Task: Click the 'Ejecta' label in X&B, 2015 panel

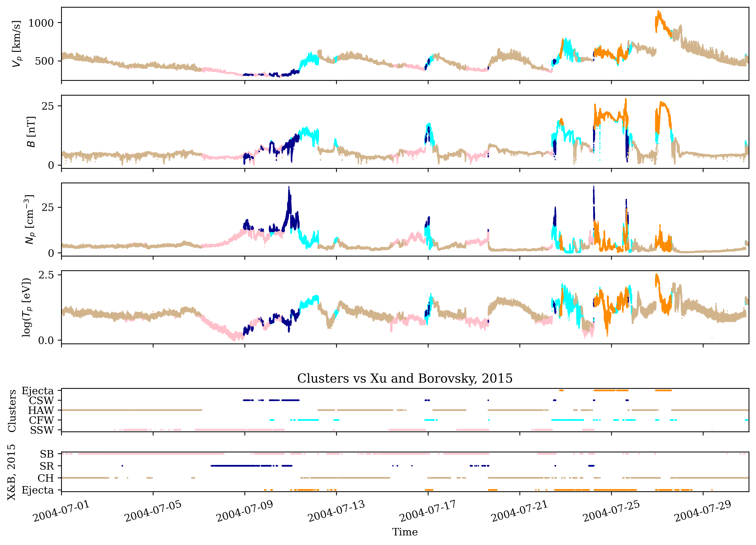Action: point(38,490)
